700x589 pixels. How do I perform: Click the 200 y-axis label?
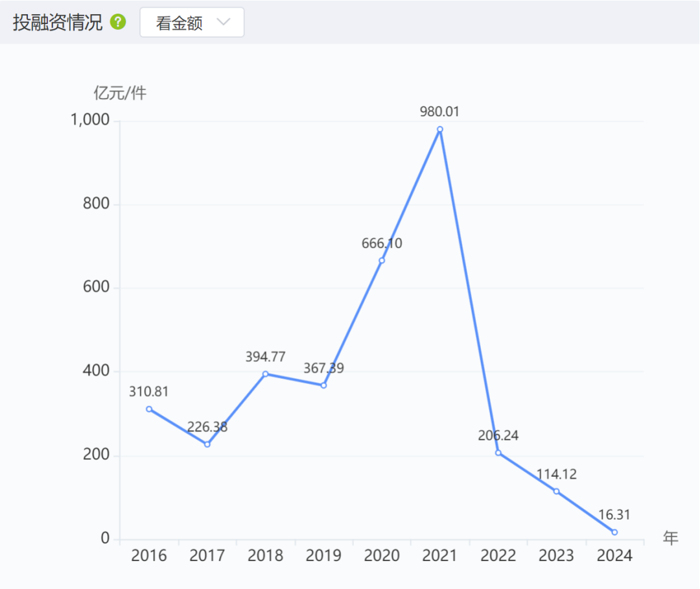[96, 455]
